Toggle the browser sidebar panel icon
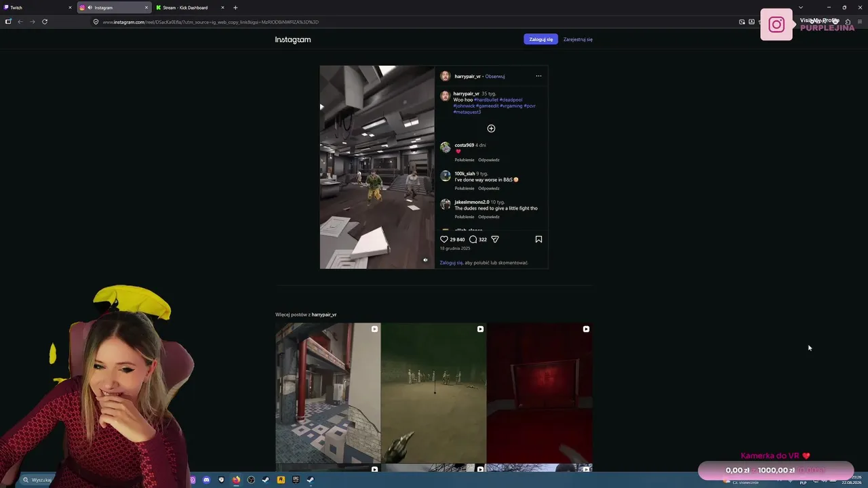Screen dimensions: 868x488 pos(8,22)
